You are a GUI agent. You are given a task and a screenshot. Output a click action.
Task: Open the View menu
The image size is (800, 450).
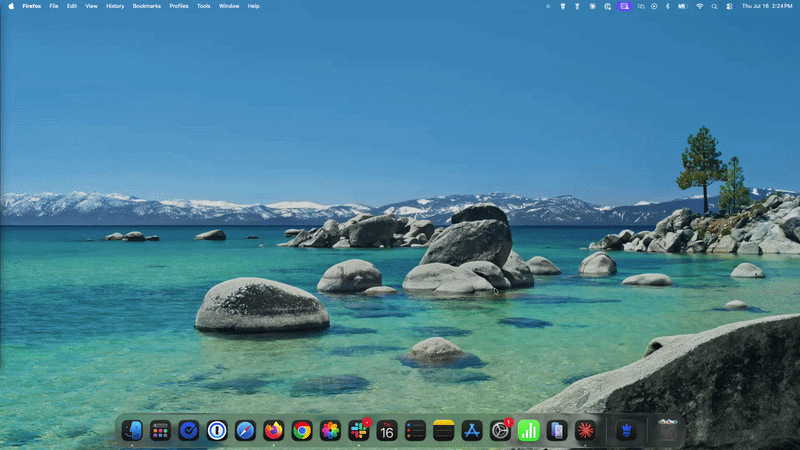click(x=91, y=6)
